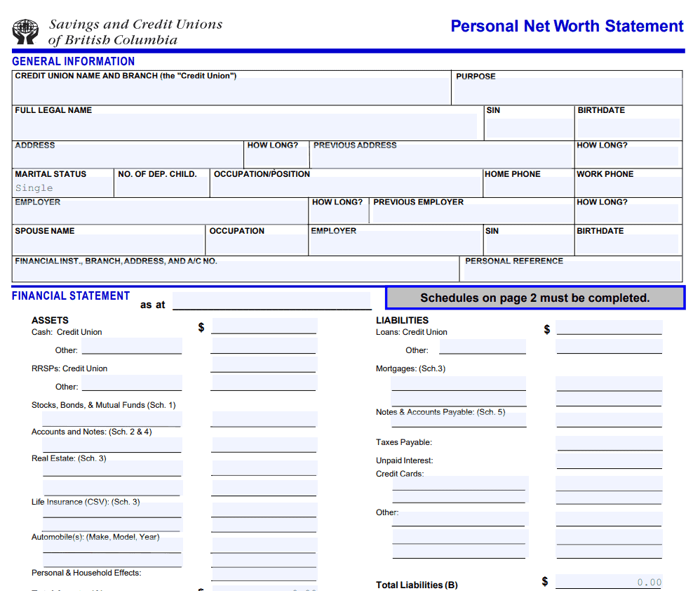Click the first Credit Cards description field
700x591 pixels.
click(460, 484)
